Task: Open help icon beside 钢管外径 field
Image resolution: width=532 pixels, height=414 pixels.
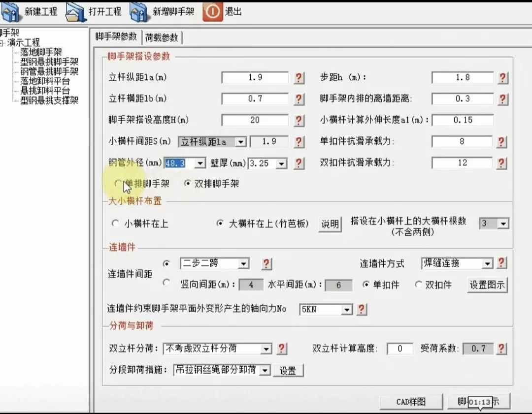Action: [299, 163]
